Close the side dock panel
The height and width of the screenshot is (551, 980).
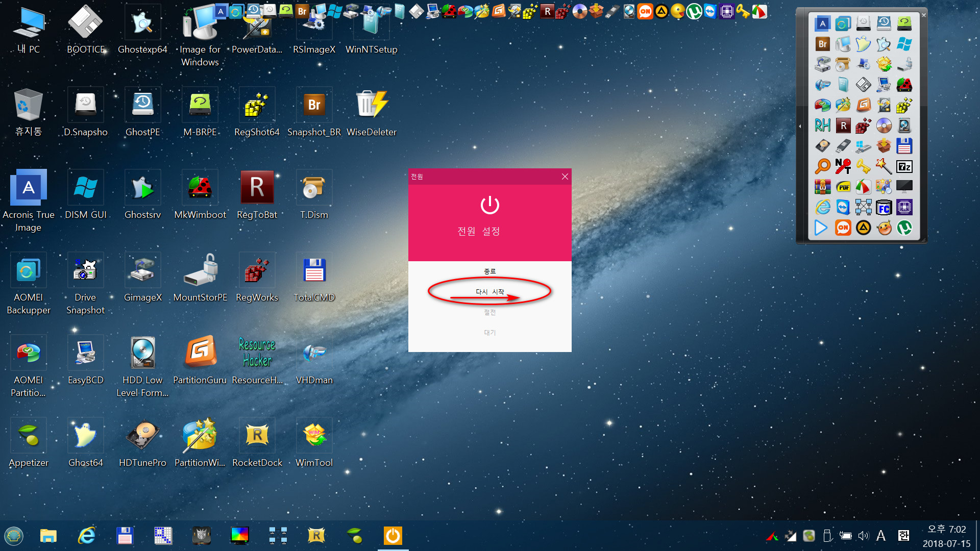pos(923,15)
